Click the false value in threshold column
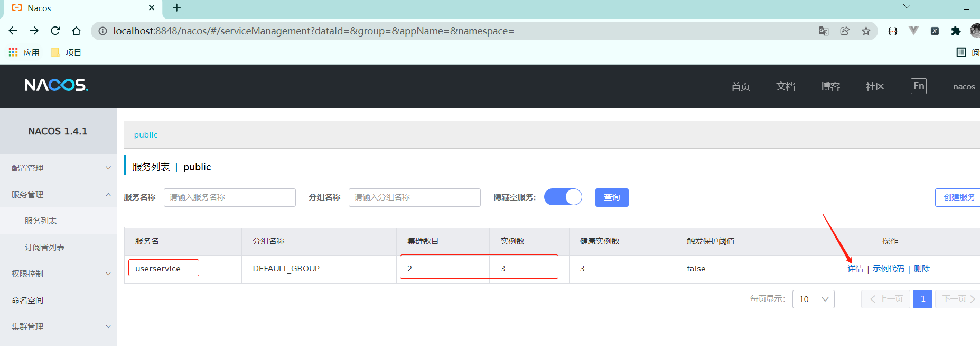The width and height of the screenshot is (980, 346). 696,269
